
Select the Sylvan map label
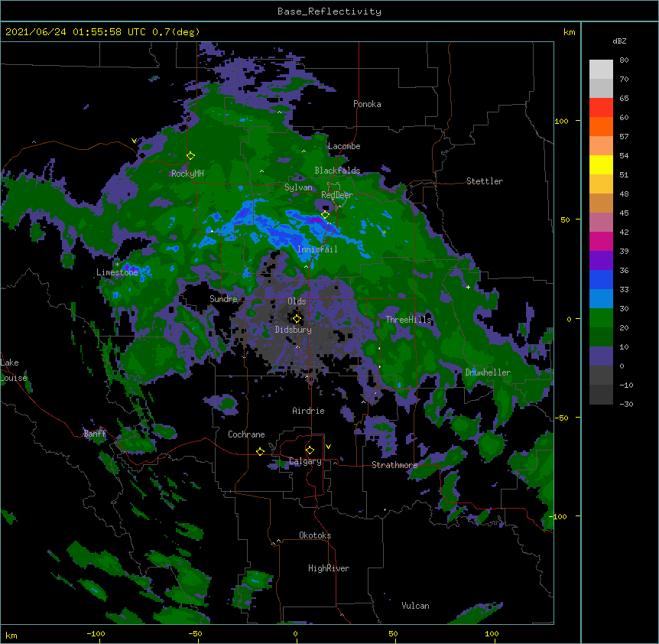298,187
